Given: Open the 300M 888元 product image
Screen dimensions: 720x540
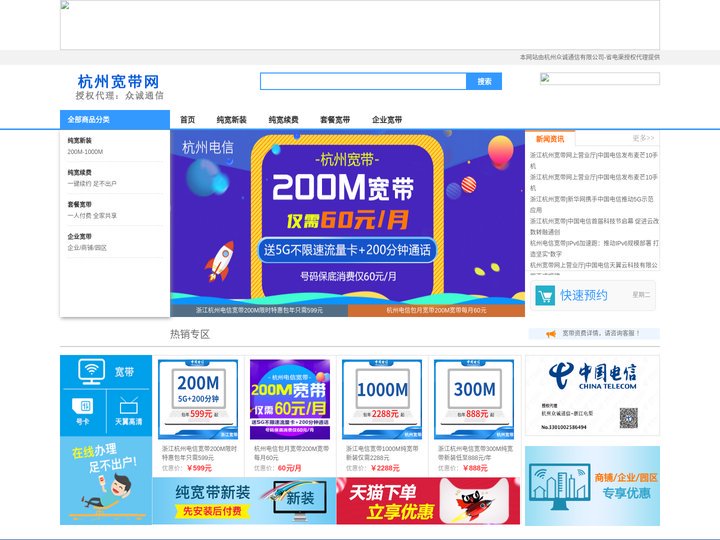Looking at the screenshot, I should pyautogui.click(x=474, y=399).
